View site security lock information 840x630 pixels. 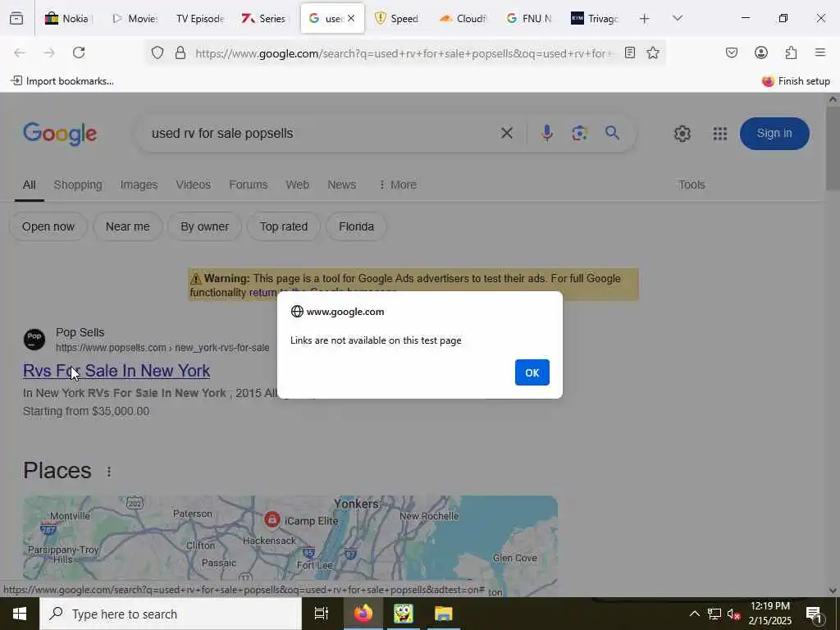pyautogui.click(x=180, y=52)
